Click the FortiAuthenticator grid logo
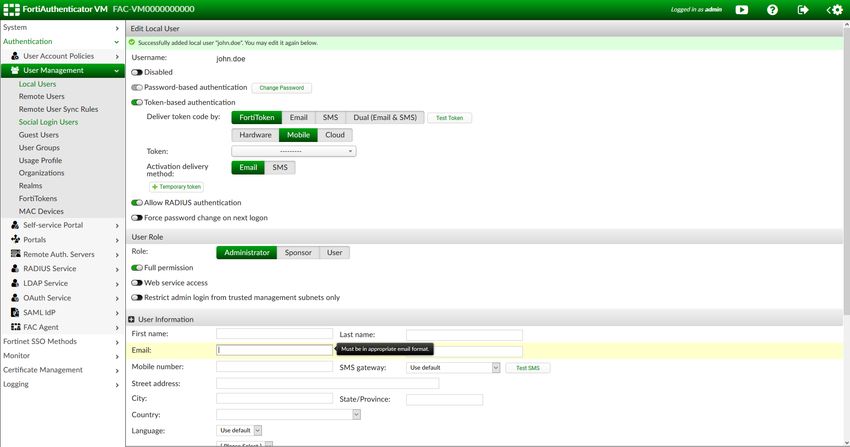The height and width of the screenshot is (447, 850). point(11,9)
